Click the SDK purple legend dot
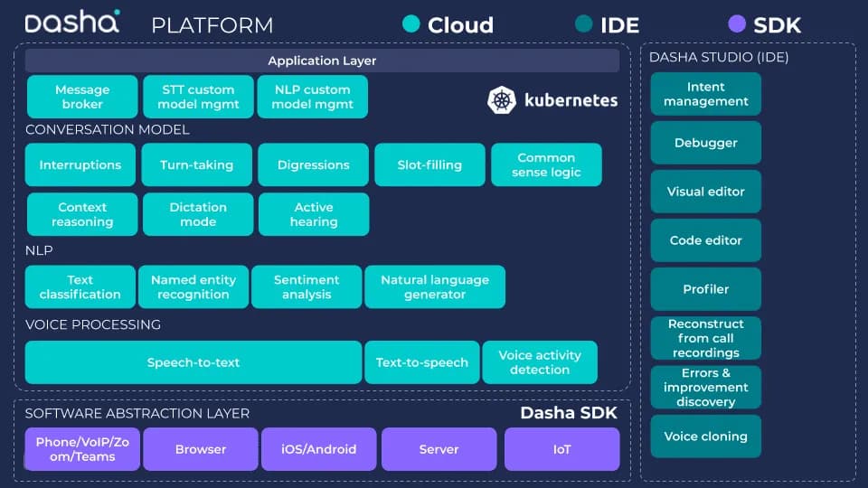Image resolution: width=868 pixels, height=488 pixels. pos(737,23)
